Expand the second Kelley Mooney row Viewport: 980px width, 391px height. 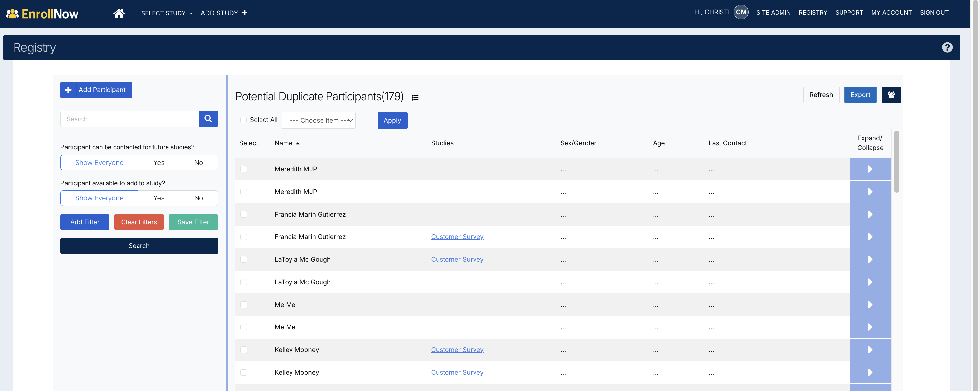click(x=871, y=372)
